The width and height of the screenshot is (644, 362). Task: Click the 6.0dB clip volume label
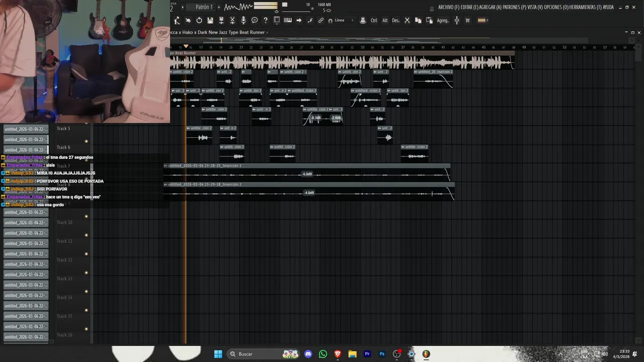(x=307, y=174)
